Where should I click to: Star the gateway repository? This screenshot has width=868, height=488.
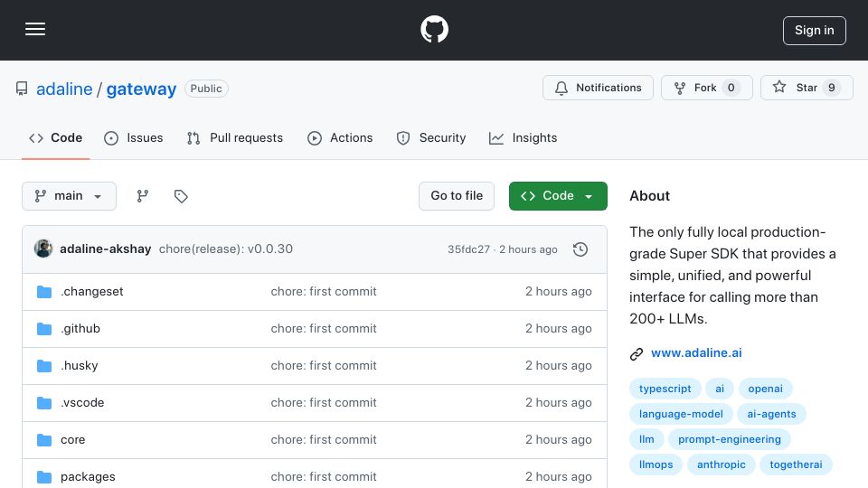[x=806, y=88]
